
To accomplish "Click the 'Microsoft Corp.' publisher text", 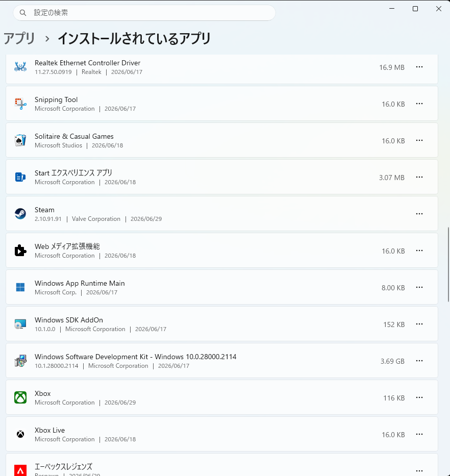I will 56,292.
